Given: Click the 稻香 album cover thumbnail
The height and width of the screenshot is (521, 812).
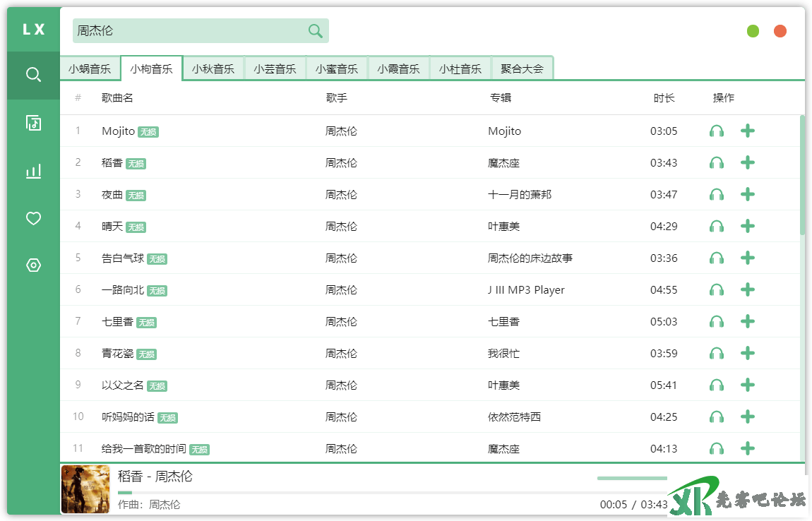Looking at the screenshot, I should (x=85, y=489).
